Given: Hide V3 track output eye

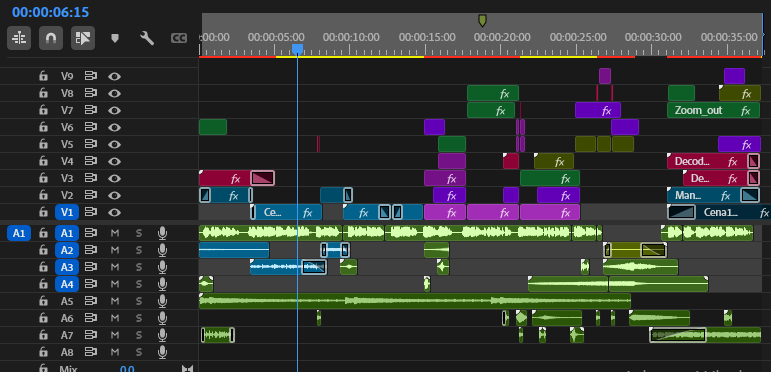Looking at the screenshot, I should (x=115, y=178).
